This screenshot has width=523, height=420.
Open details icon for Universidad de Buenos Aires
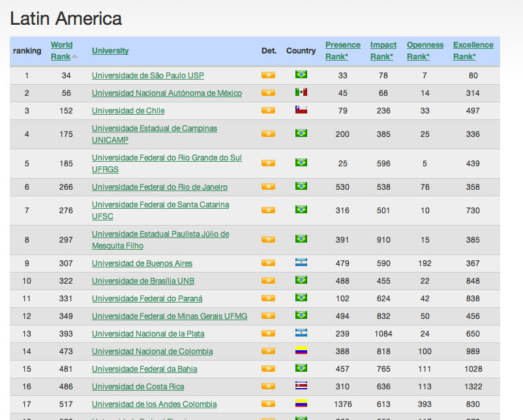(x=268, y=263)
